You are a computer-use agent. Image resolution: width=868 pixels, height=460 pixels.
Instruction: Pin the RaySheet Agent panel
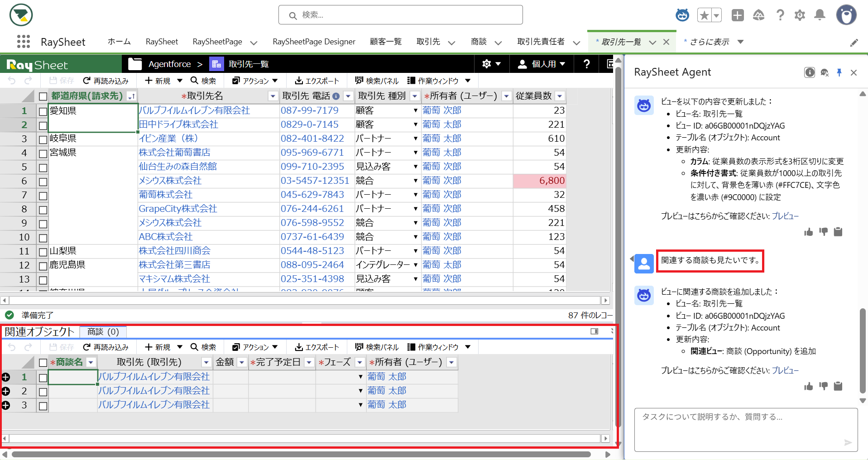click(839, 72)
